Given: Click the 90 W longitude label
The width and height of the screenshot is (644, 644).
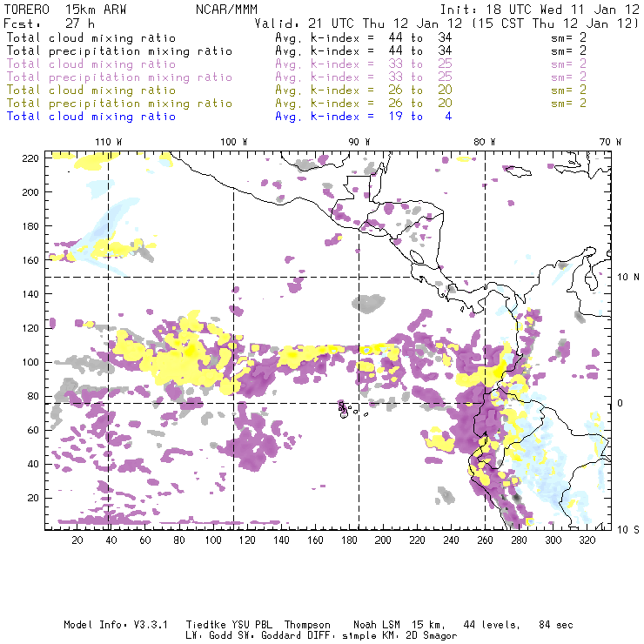Looking at the screenshot, I should tap(359, 142).
